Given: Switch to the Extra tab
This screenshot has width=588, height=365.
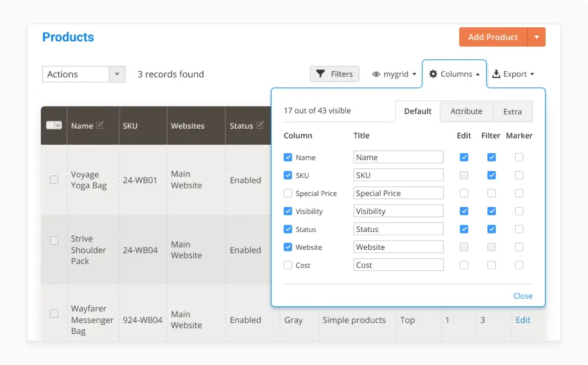Looking at the screenshot, I should [513, 112].
